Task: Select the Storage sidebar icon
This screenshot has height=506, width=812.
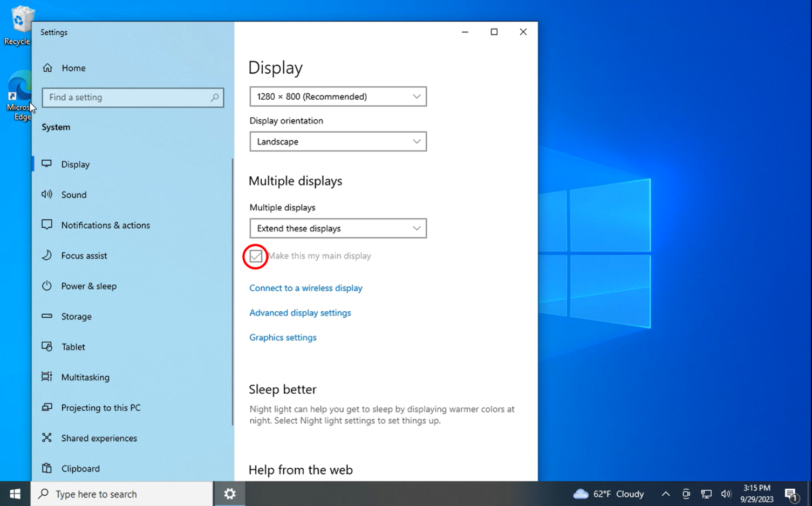Action: tap(46, 317)
